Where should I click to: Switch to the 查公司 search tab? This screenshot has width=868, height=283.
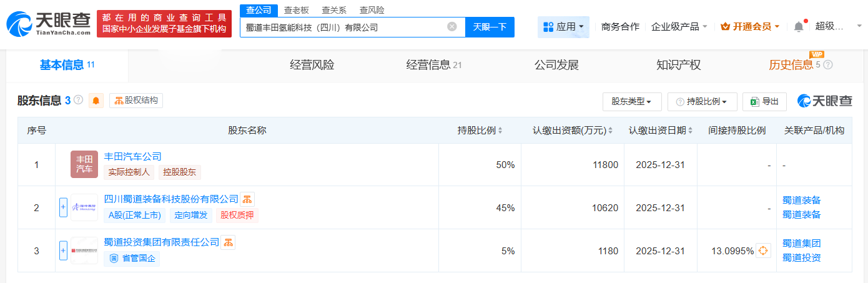coord(259,10)
